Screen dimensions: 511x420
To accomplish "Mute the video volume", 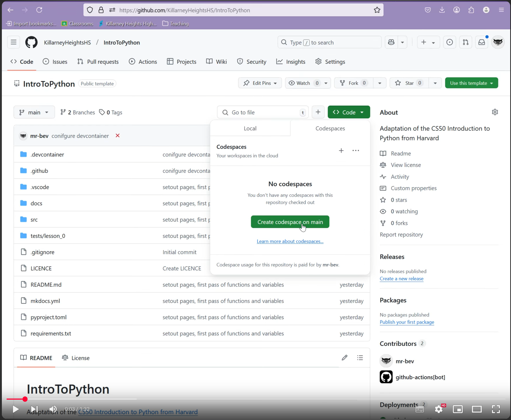I will (53, 409).
